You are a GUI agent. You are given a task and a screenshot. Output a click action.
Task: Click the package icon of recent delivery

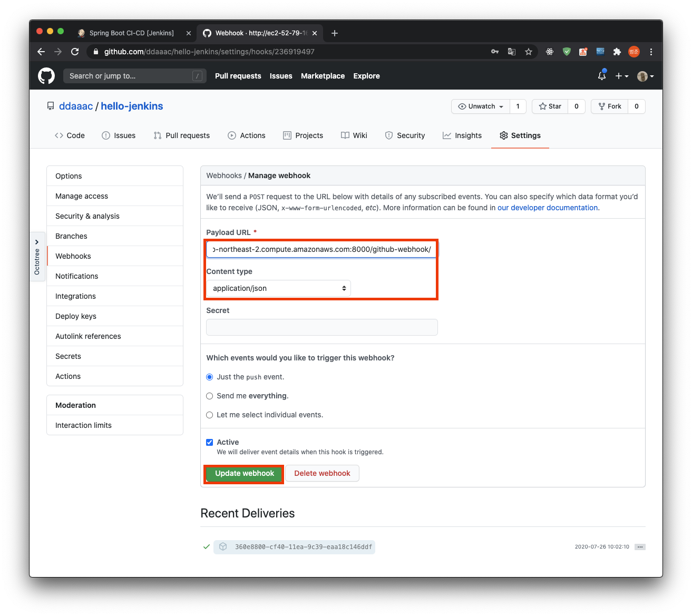click(x=223, y=546)
